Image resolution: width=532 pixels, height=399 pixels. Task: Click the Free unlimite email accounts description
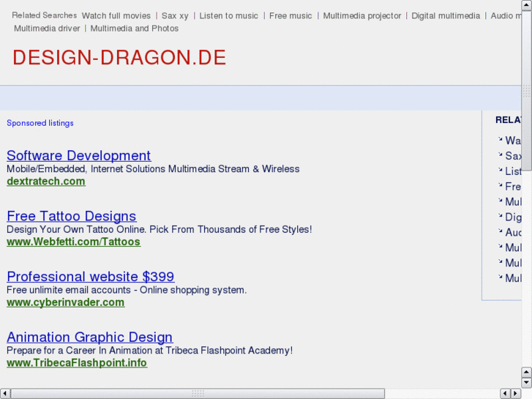(x=127, y=290)
